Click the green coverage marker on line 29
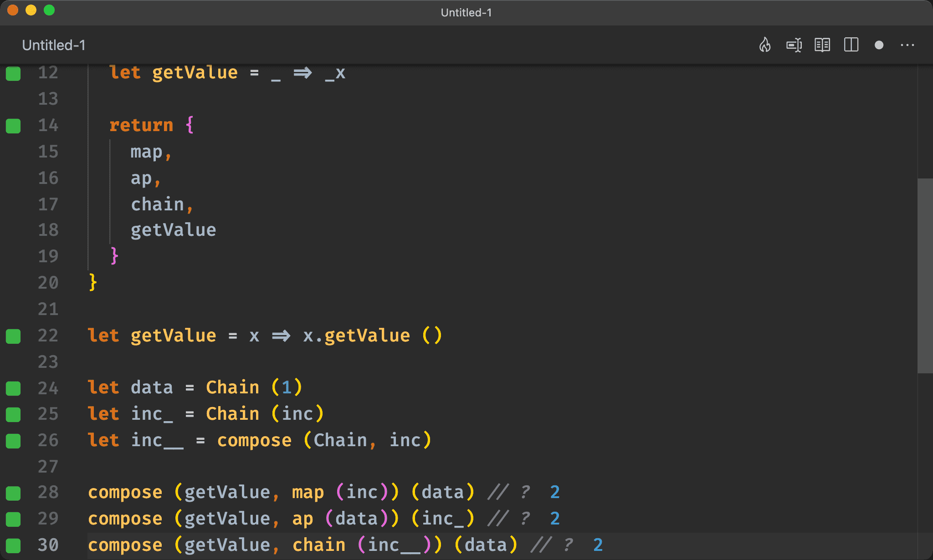Screen dimensions: 933x560 (13, 519)
